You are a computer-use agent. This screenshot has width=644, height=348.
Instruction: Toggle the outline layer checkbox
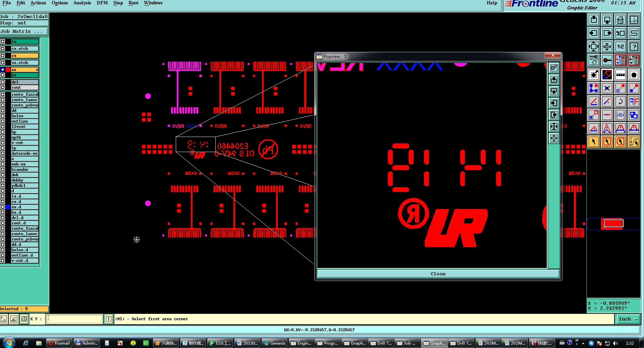coord(3,121)
